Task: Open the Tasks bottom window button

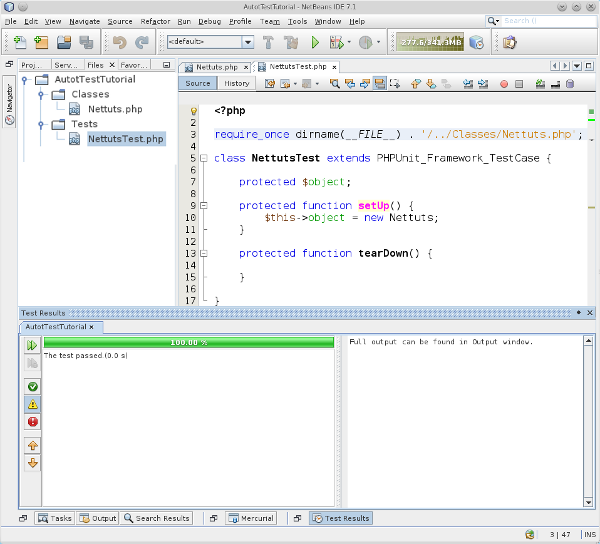Action: [x=55, y=518]
